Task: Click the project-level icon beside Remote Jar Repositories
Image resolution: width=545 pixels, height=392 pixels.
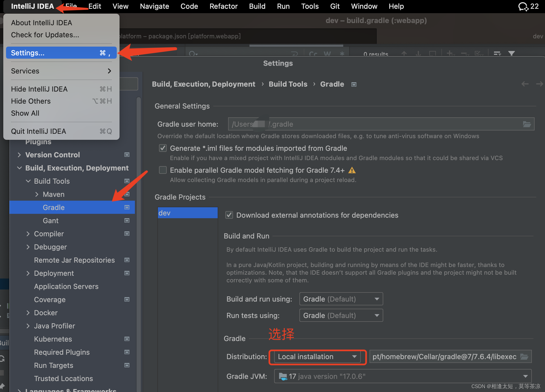Action: coord(127,260)
